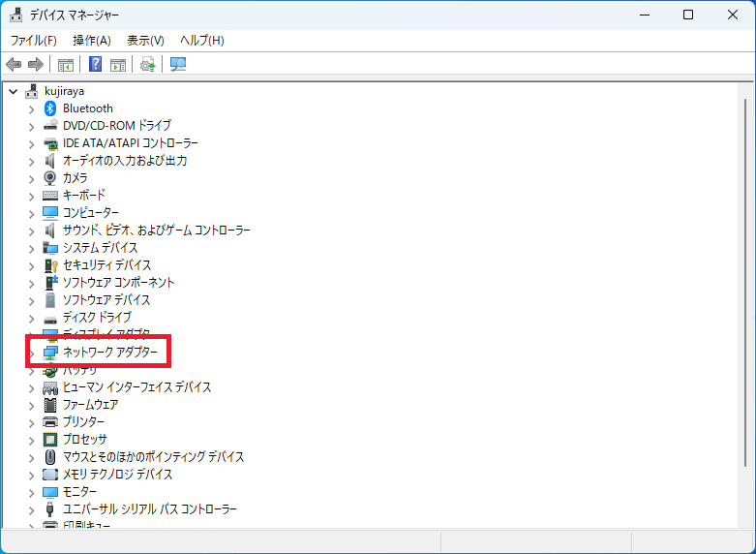Image resolution: width=756 pixels, height=554 pixels.
Task: Select the プリンター label
Action: tap(83, 421)
